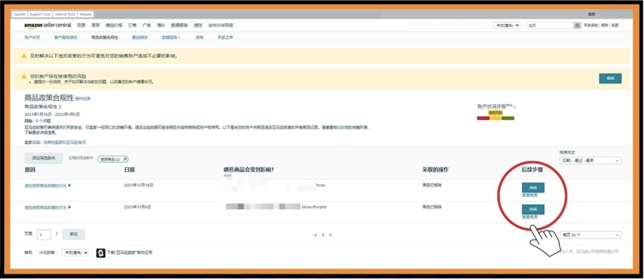Viewport: 644px width, 279px height.
Task: Remove the 受限商品 filter chip
Action: click(x=125, y=159)
